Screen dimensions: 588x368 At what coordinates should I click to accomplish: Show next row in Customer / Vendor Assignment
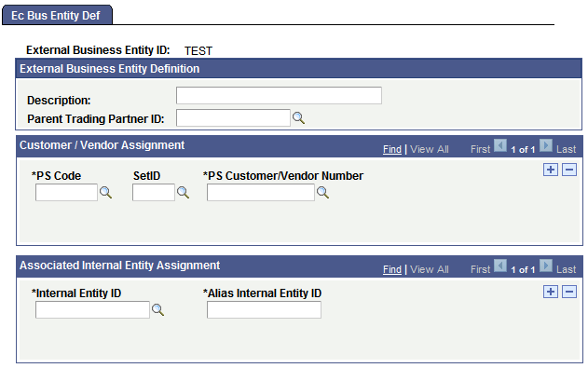point(546,145)
